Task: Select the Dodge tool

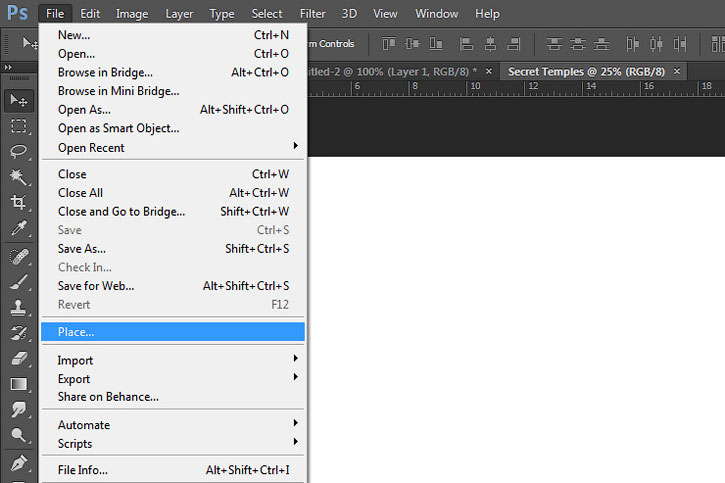Action: pos(19,434)
